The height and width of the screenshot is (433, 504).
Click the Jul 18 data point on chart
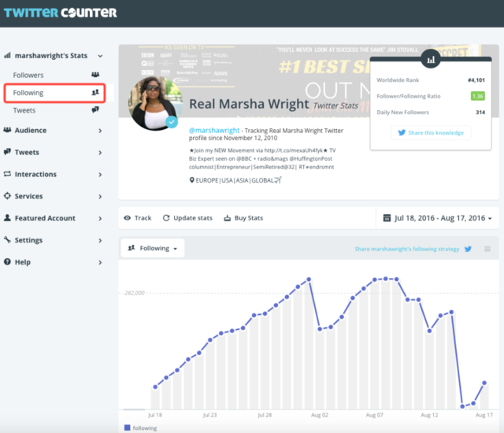155,387
